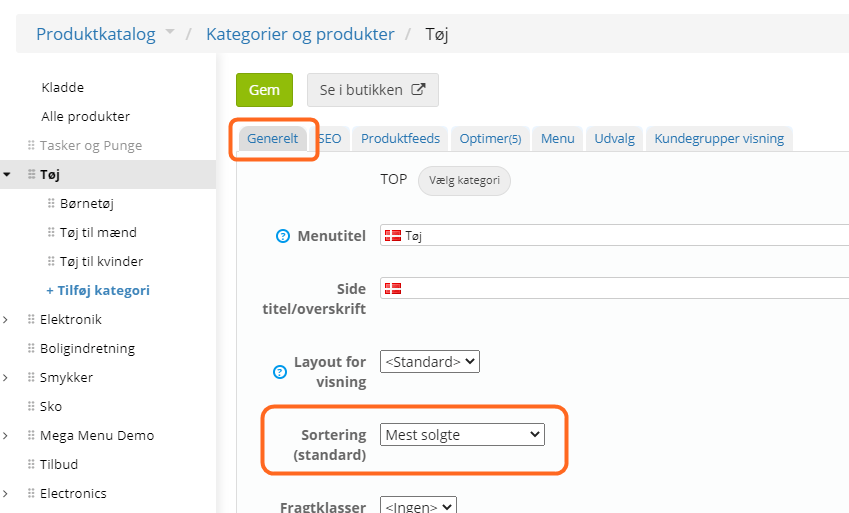This screenshot has width=849, height=513.
Task: Select the Smykker category label
Action: pyautogui.click(x=67, y=378)
